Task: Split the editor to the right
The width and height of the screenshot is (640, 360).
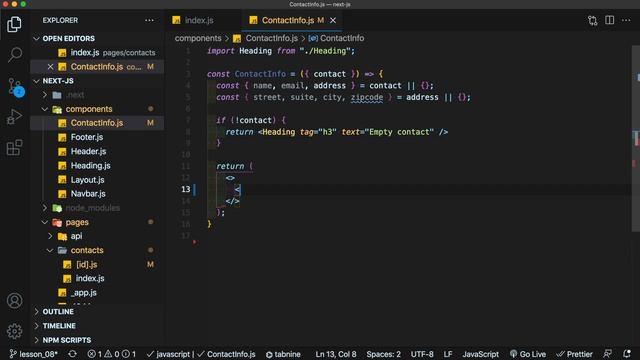Action: pyautogui.click(x=609, y=20)
